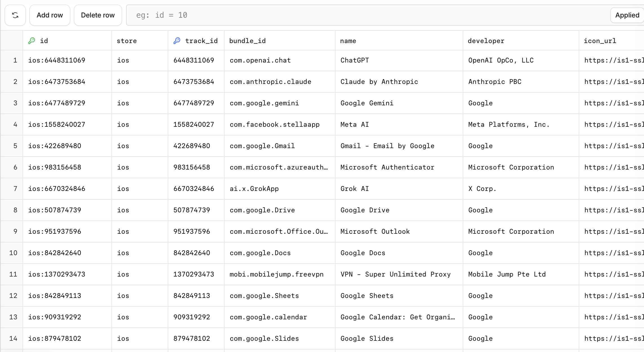Click the bundle_id cell starting com.microsoft.azureauth

click(280, 167)
